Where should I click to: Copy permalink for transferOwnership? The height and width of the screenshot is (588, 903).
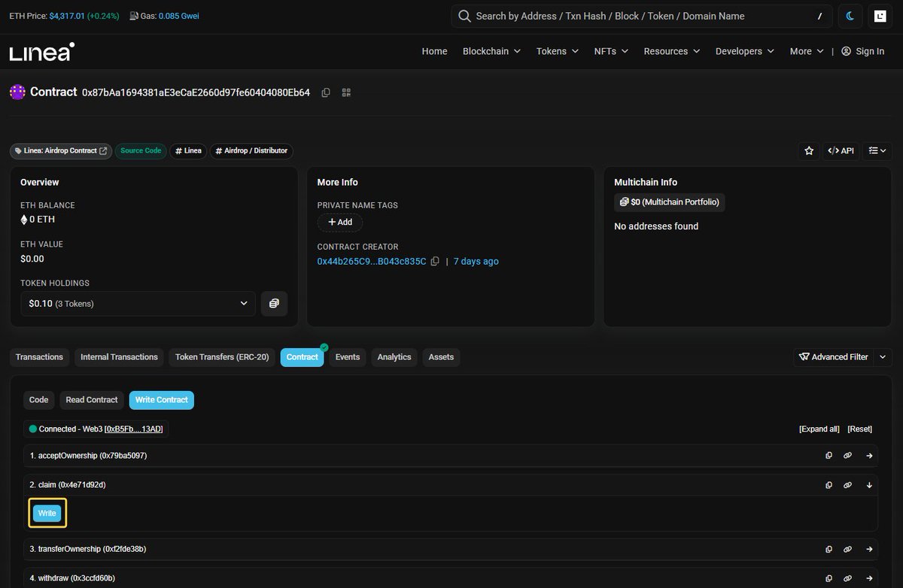pyautogui.click(x=847, y=549)
